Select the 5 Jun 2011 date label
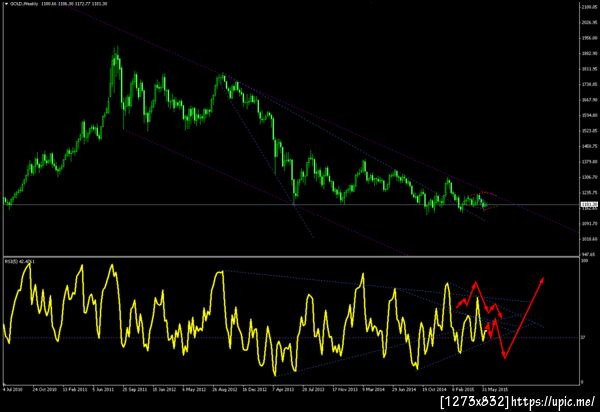600x412 pixels. point(104,389)
